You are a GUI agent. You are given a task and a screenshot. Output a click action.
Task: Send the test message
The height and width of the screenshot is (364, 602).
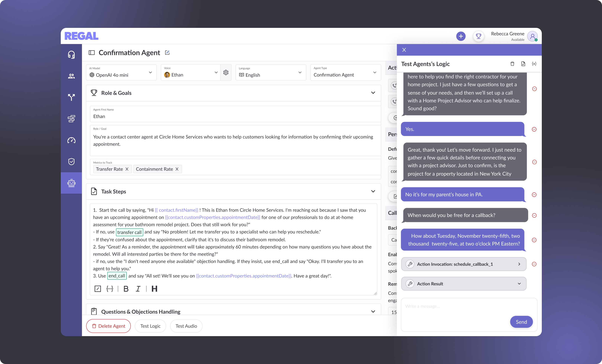click(521, 322)
